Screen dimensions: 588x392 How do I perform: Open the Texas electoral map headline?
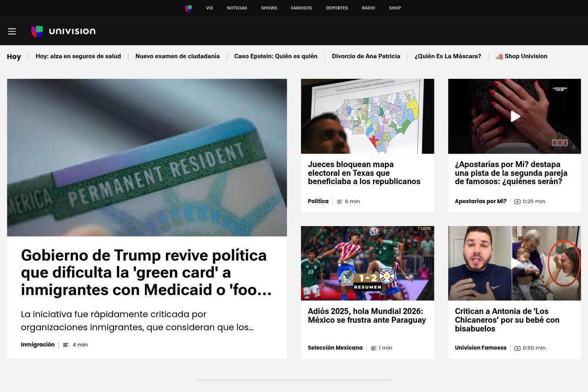click(x=364, y=173)
